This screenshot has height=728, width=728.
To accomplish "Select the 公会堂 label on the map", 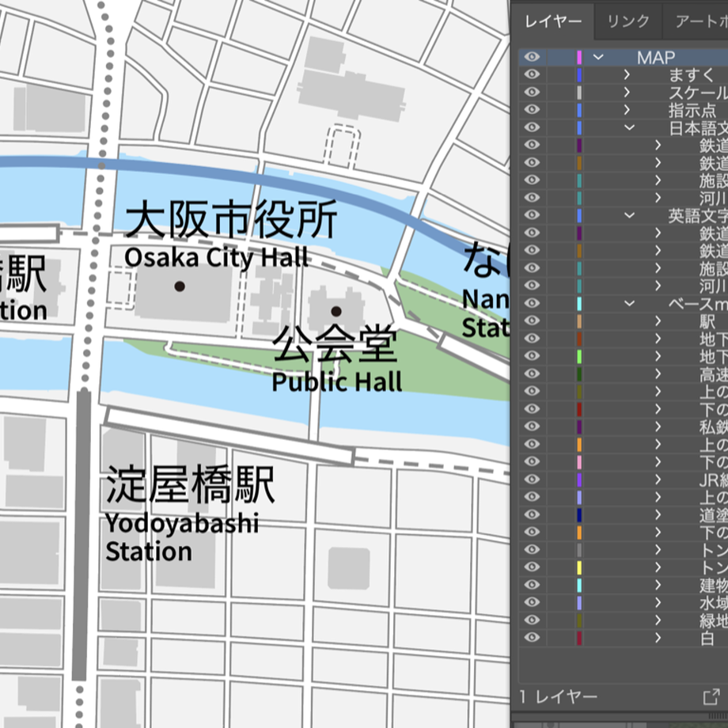I will (335, 344).
